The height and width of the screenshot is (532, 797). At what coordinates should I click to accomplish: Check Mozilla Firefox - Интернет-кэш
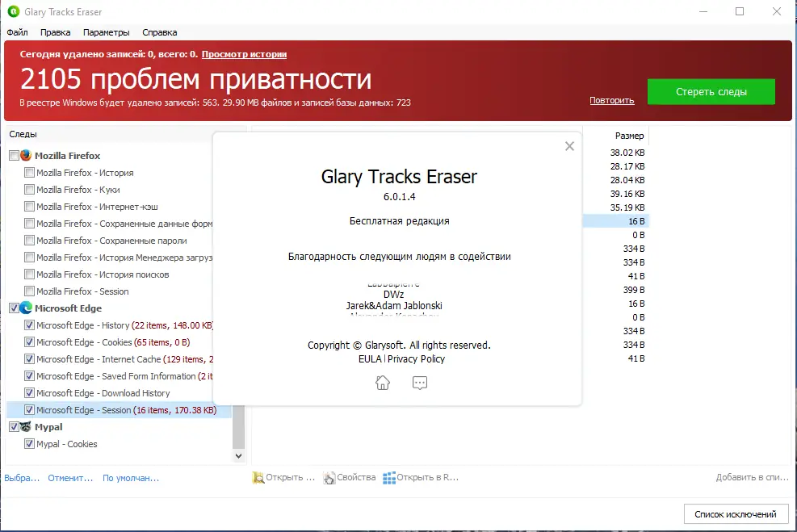(x=30, y=207)
